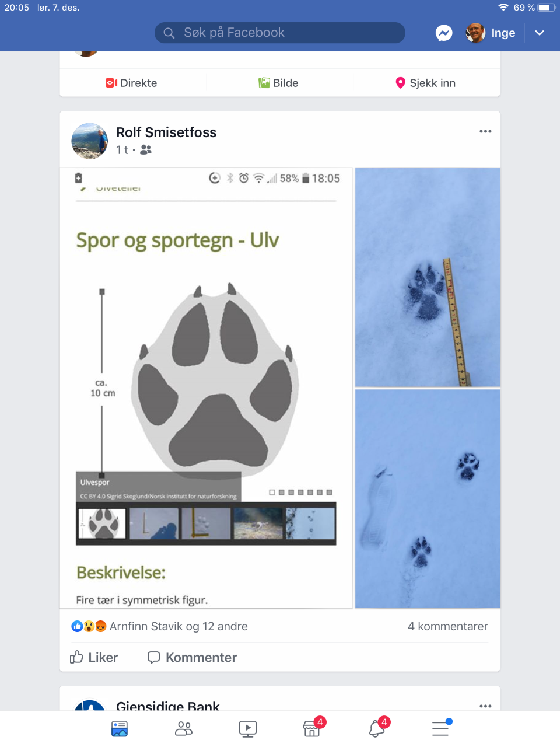Open Inge's profile picture
Screen dimensions: 560x747
point(475,33)
